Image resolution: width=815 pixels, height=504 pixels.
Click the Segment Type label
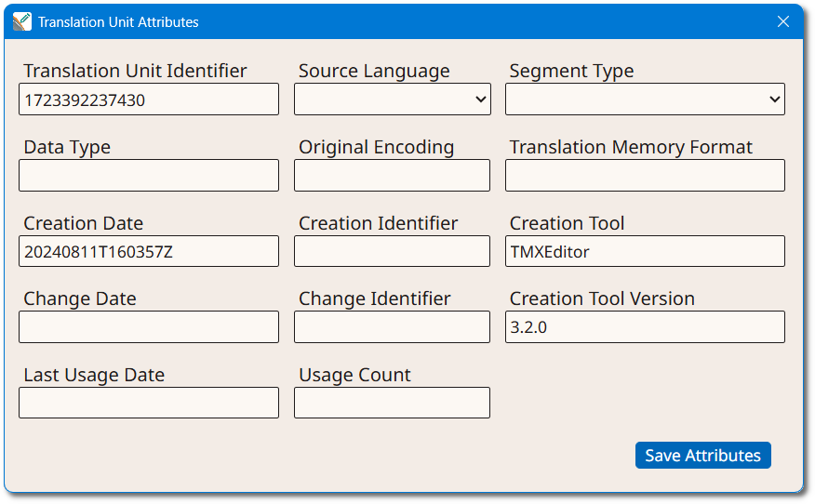[572, 71]
